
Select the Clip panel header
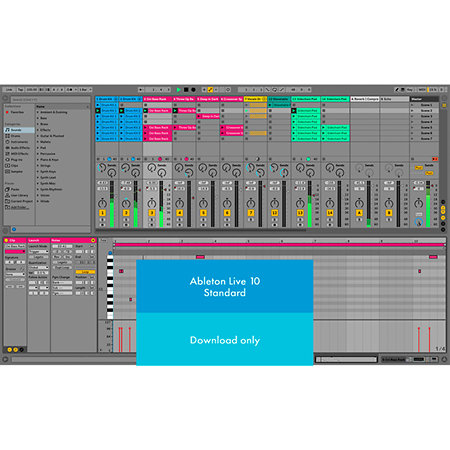tap(15, 240)
